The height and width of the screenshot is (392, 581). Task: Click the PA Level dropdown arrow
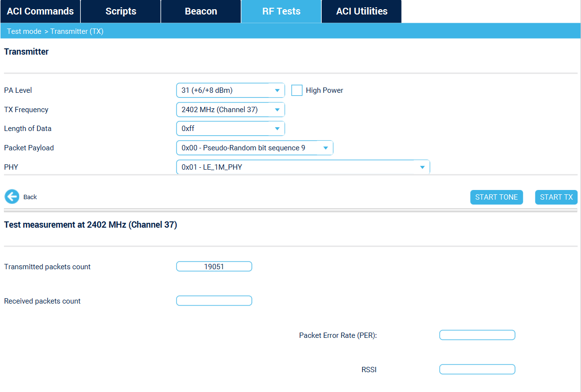tap(277, 90)
